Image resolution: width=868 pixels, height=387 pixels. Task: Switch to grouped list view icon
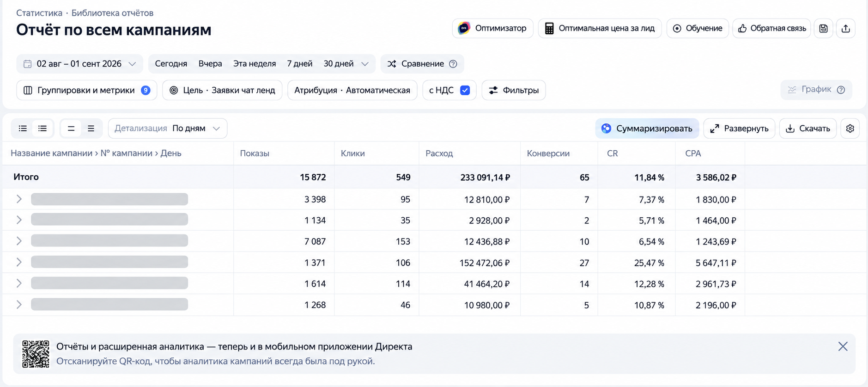pyautogui.click(x=42, y=129)
